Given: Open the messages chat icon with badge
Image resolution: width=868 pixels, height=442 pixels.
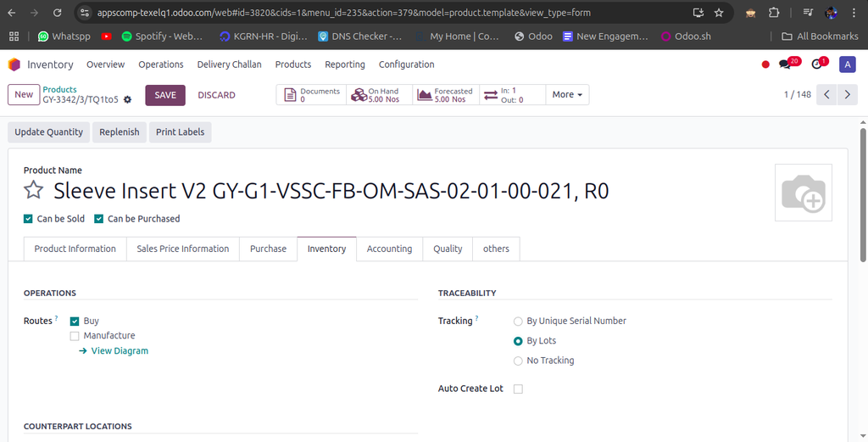Looking at the screenshot, I should [x=786, y=64].
